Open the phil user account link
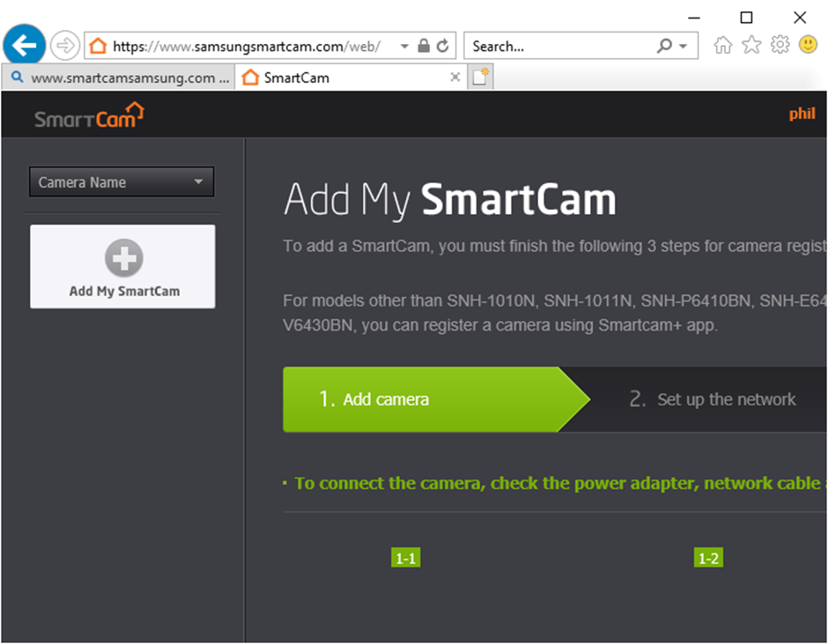828x644 pixels. coord(802,114)
